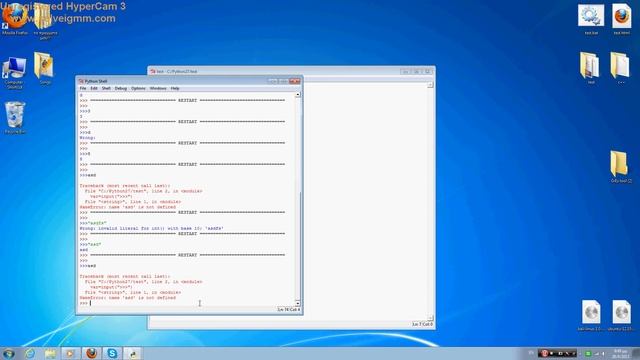
Task: Click the Ln Col indicator in test editor
Action: click(422, 324)
